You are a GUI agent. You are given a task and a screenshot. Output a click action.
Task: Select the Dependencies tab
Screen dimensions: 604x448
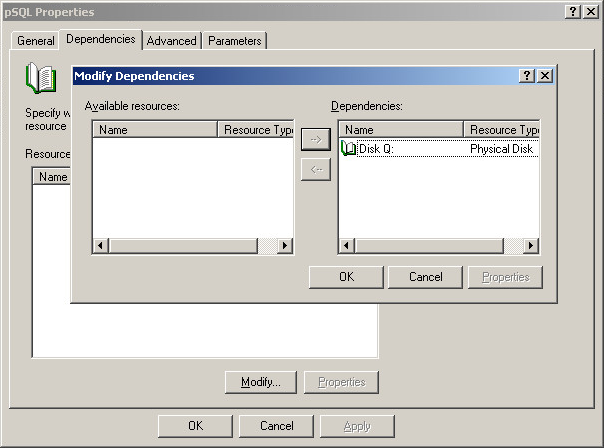(101, 39)
